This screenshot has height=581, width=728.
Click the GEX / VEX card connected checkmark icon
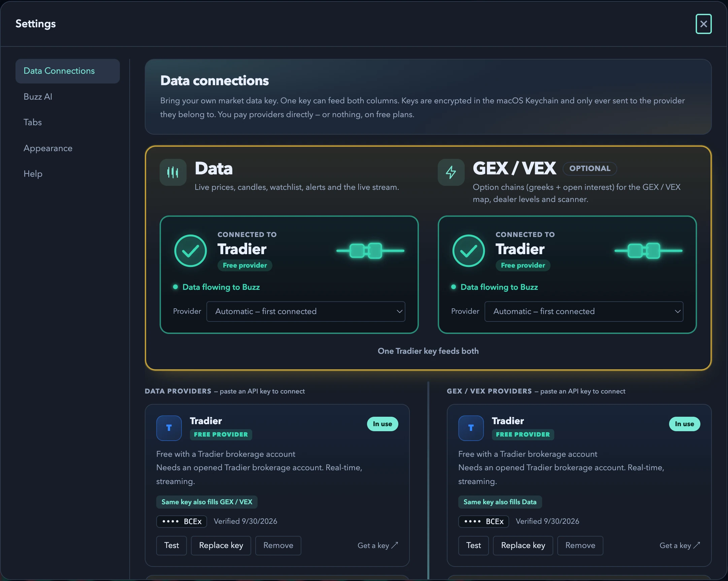pyautogui.click(x=468, y=250)
